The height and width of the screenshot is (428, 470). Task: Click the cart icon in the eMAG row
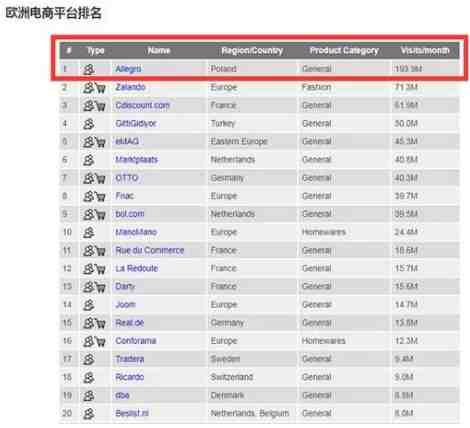pyautogui.click(x=101, y=142)
